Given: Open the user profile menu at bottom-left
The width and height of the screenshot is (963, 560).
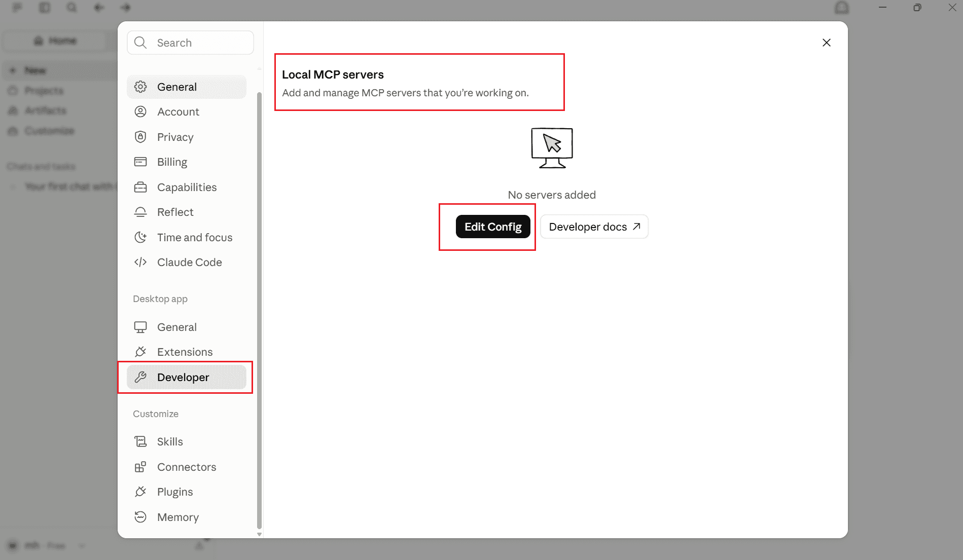Looking at the screenshot, I should (46, 545).
